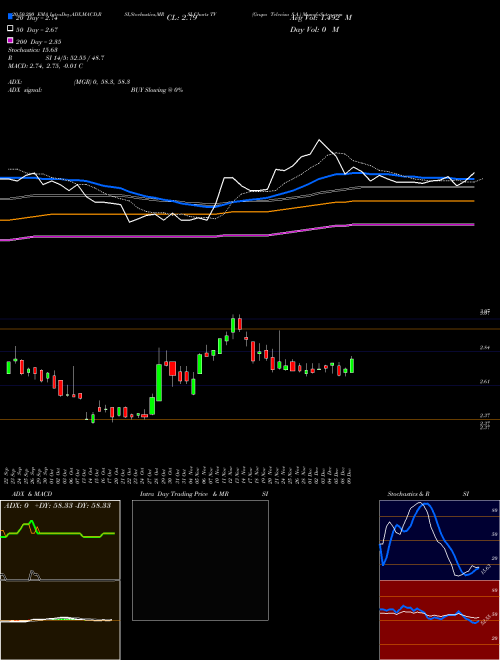Screen dimensions: 500x660
Task: Click the white 50 Day legend swatch
Action: click(10, 29)
